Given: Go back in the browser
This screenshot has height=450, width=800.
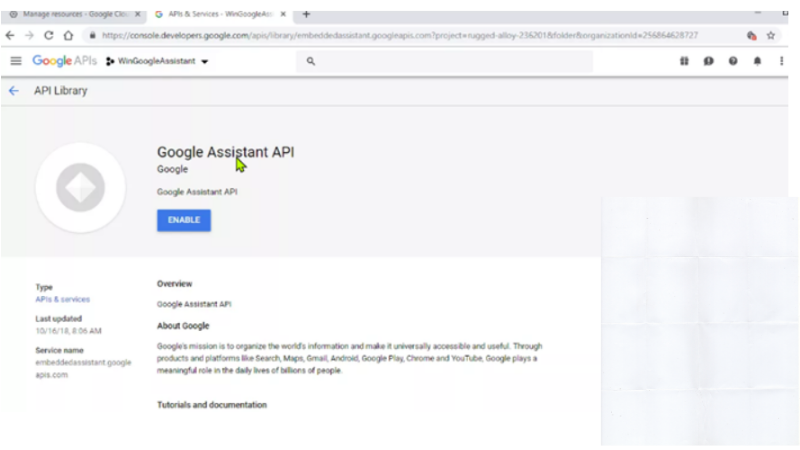Looking at the screenshot, I should pyautogui.click(x=10, y=35).
